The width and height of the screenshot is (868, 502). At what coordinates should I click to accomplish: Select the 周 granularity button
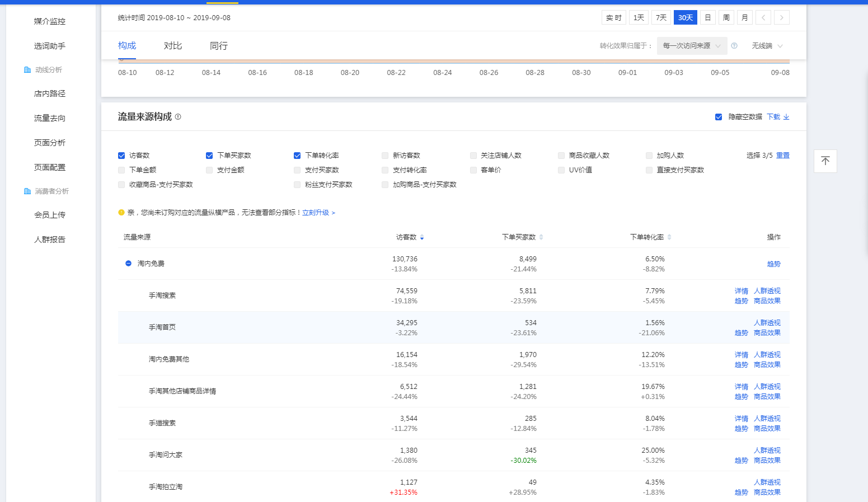pyautogui.click(x=726, y=18)
